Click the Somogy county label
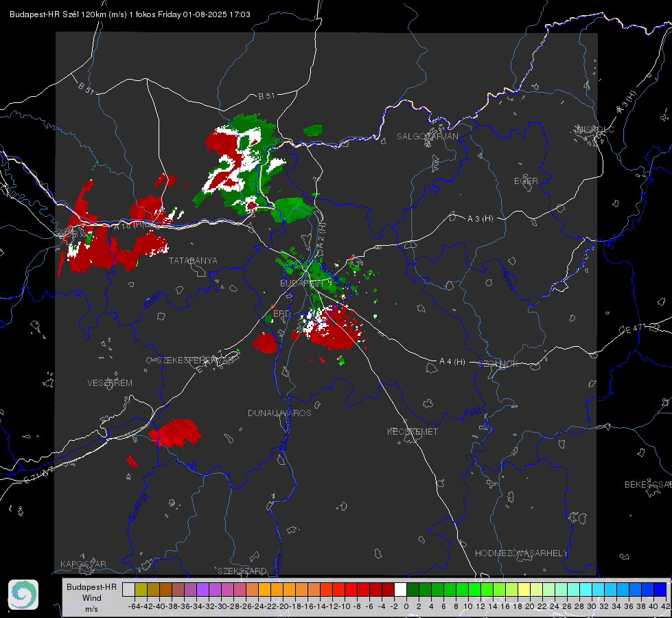The image size is (672, 618). [x=137, y=507]
